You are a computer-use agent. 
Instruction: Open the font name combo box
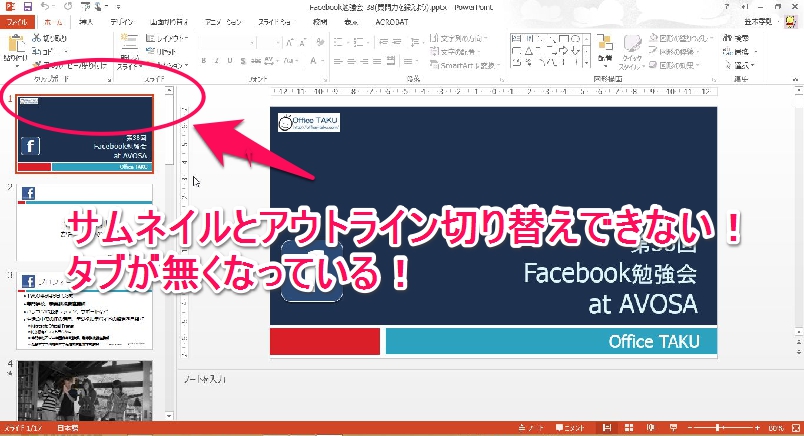coord(227,43)
